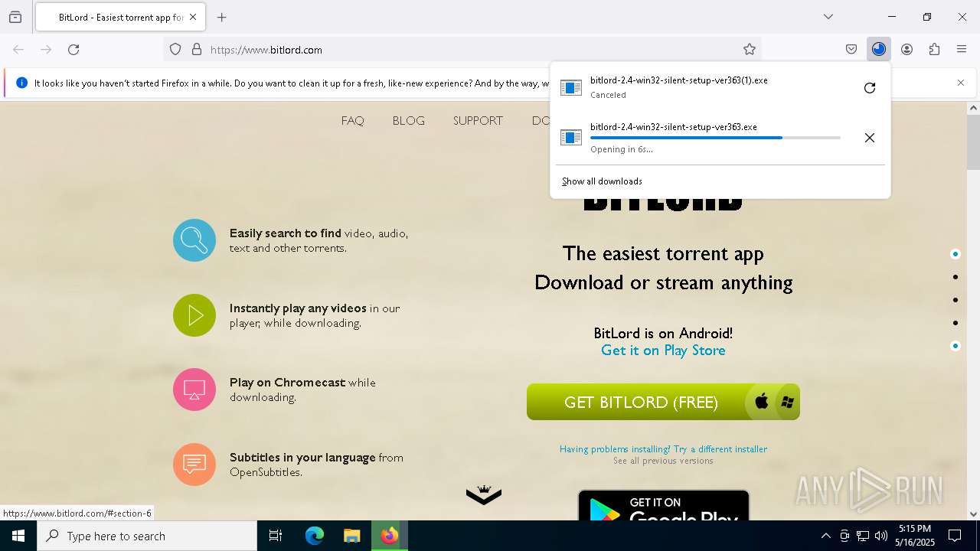The image size is (980, 551).
Task: Open volume control in tray
Action: pyautogui.click(x=881, y=536)
